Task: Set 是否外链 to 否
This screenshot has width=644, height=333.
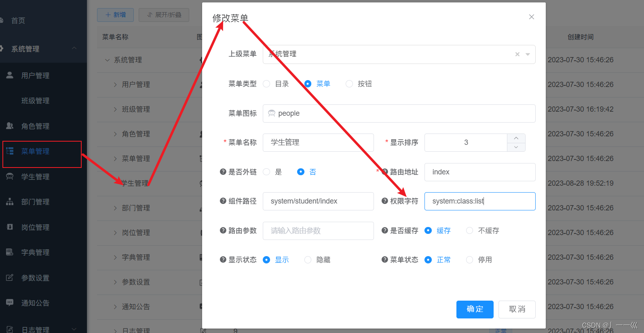Action: click(x=307, y=172)
